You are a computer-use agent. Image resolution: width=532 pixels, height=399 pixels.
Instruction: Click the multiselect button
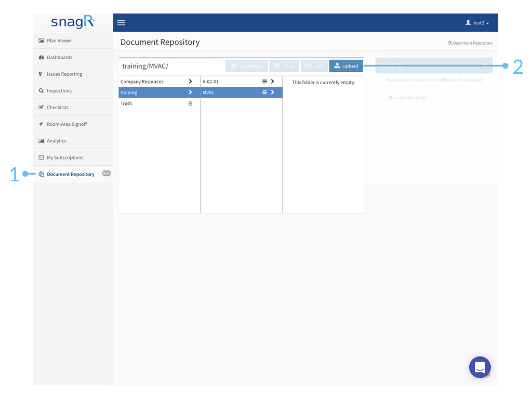tap(247, 66)
